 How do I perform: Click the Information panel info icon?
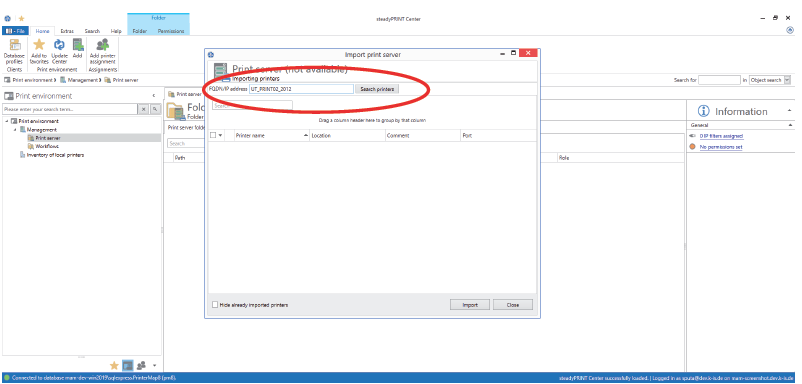pyautogui.click(x=704, y=111)
